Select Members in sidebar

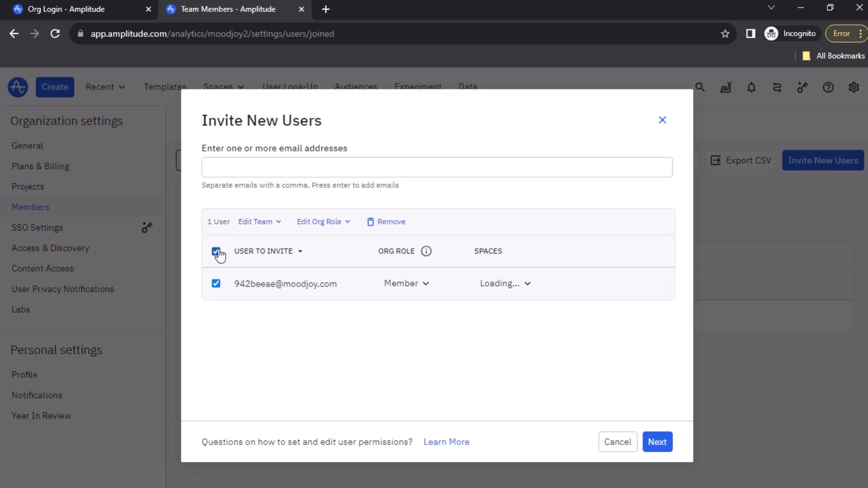[x=30, y=207]
